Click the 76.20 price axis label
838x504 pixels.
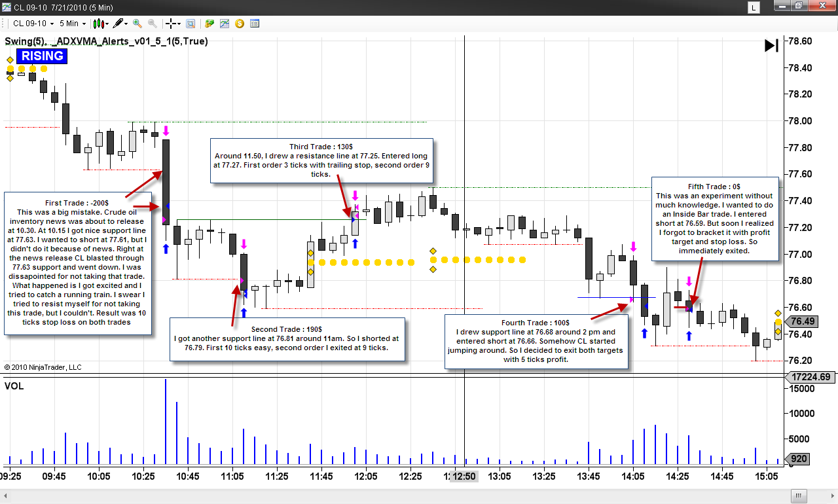coord(799,361)
